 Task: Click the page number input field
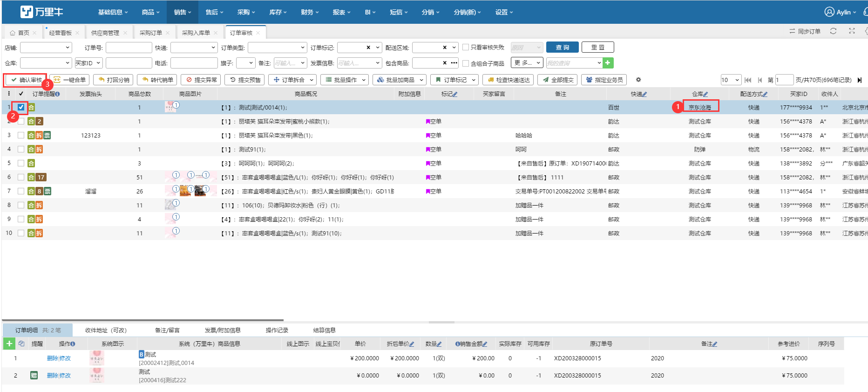[x=784, y=80]
